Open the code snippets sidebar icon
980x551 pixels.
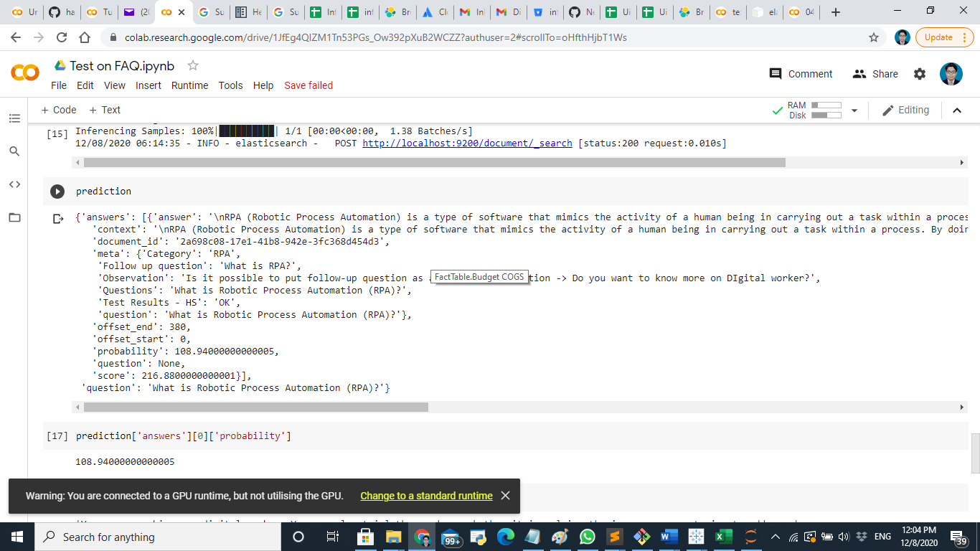(14, 184)
